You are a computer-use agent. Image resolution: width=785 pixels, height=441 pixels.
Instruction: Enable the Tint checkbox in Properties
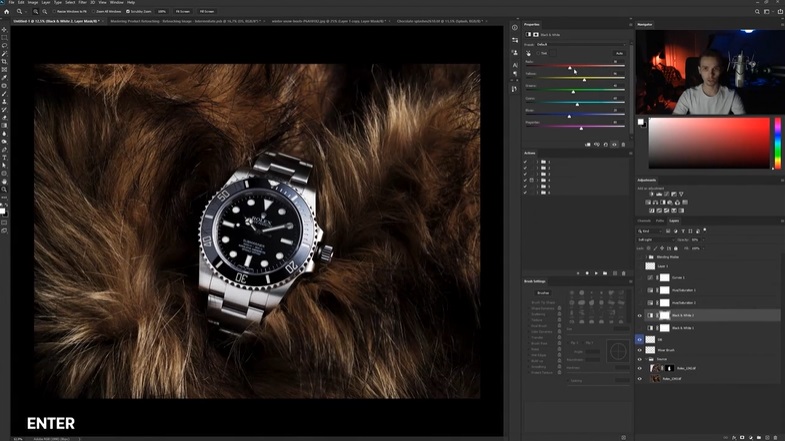[x=538, y=53]
